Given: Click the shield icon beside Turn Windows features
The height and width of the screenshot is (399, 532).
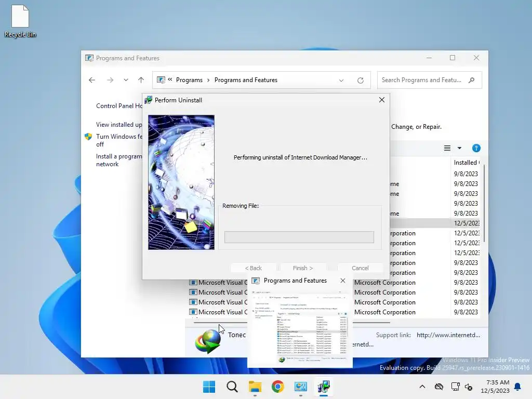Looking at the screenshot, I should click(88, 137).
